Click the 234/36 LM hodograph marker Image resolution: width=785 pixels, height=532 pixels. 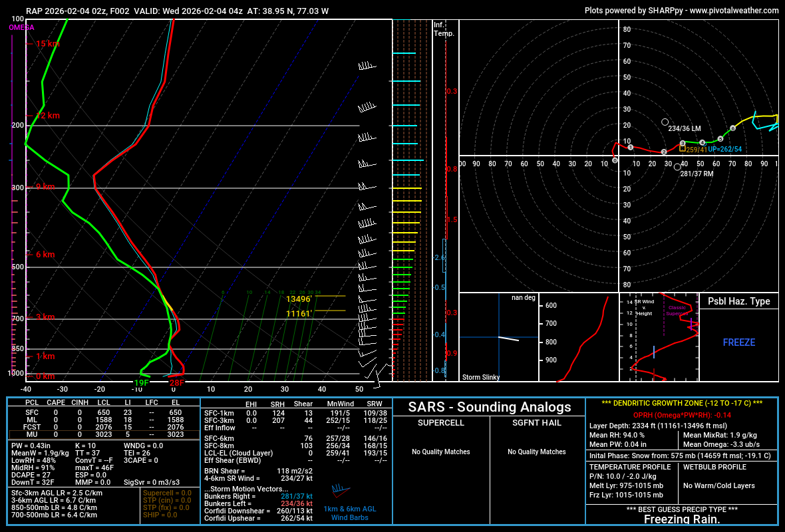(665, 122)
